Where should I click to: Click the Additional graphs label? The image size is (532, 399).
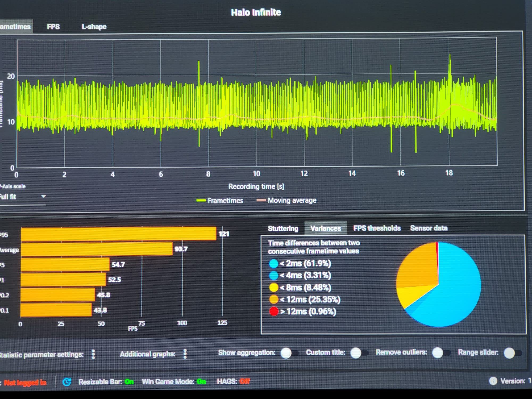(x=147, y=354)
